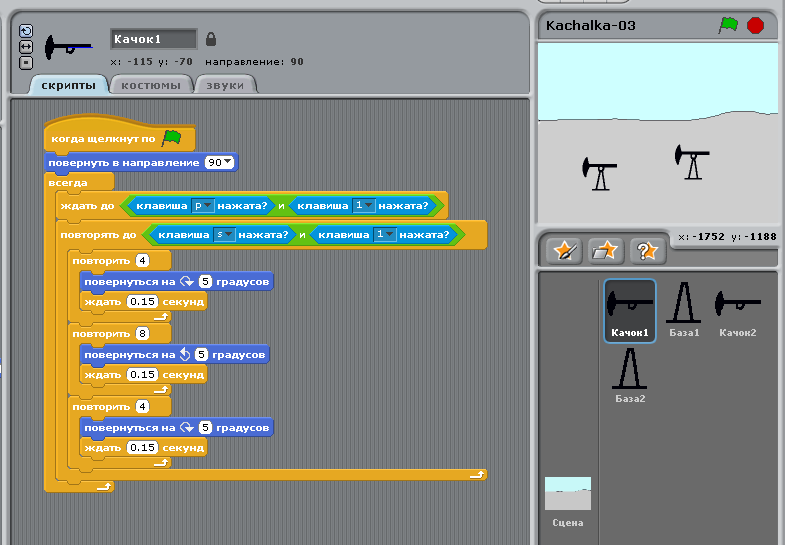Click clockwise arrow icon in first turn block
Screen dimensions: 785x545
(x=187, y=282)
